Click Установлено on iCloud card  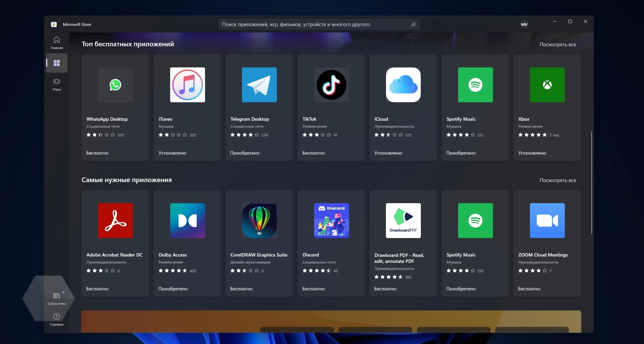(x=388, y=153)
